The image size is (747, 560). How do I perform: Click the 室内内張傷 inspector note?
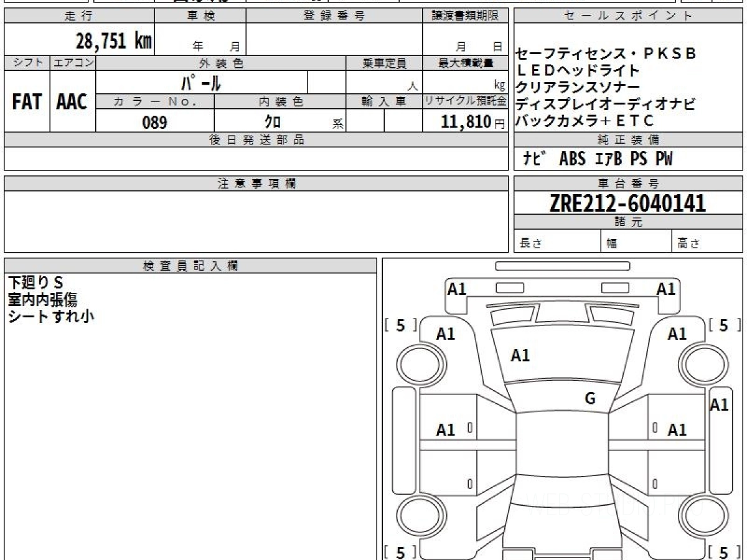pyautogui.click(x=42, y=300)
